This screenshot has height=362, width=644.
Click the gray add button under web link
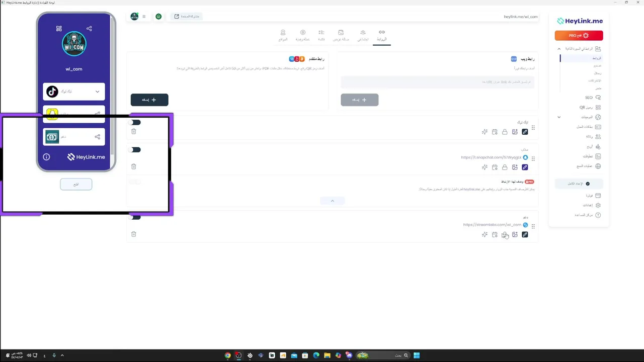point(359,100)
